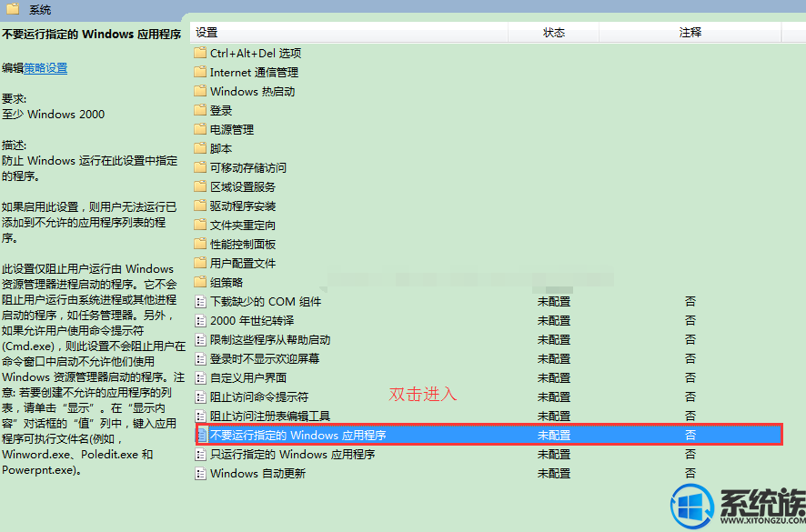Click policy icon for 限制这些程序从帮助启动
Image resolution: width=806 pixels, height=532 pixels.
[x=200, y=339]
